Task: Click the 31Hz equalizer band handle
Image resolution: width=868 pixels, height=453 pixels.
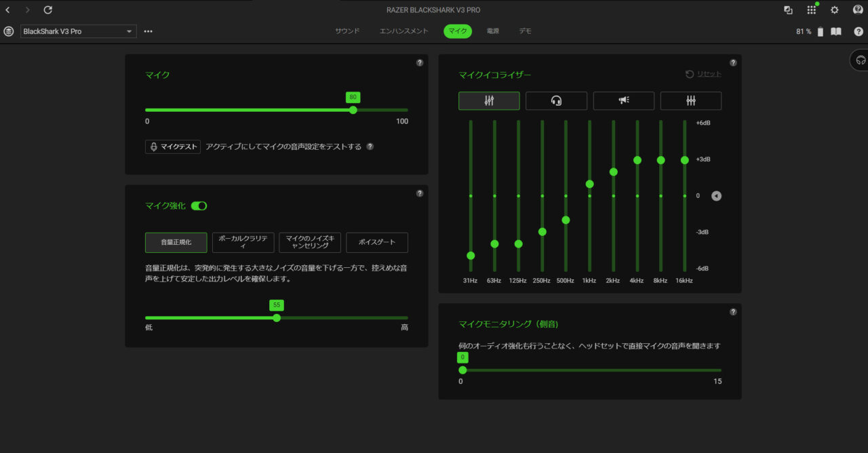Action: (x=471, y=256)
